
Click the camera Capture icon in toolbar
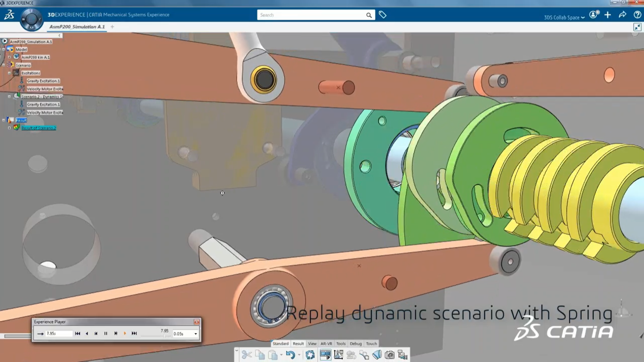[389, 354]
